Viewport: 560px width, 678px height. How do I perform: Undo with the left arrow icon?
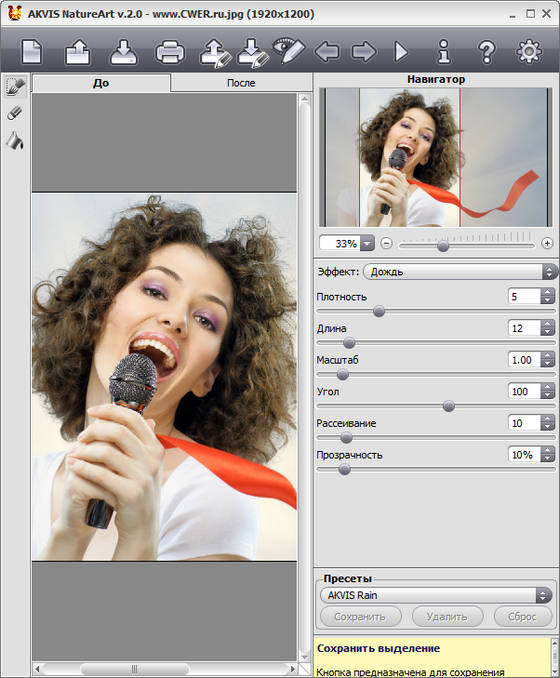coord(327,52)
